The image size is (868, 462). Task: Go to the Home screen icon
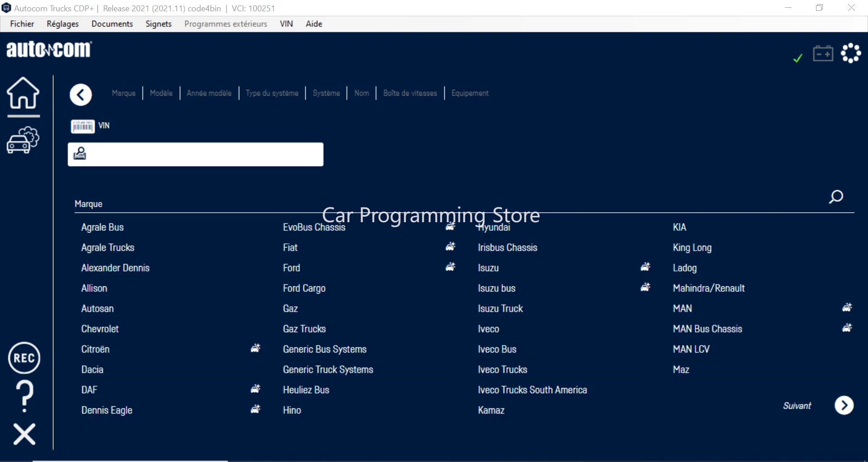(x=23, y=93)
